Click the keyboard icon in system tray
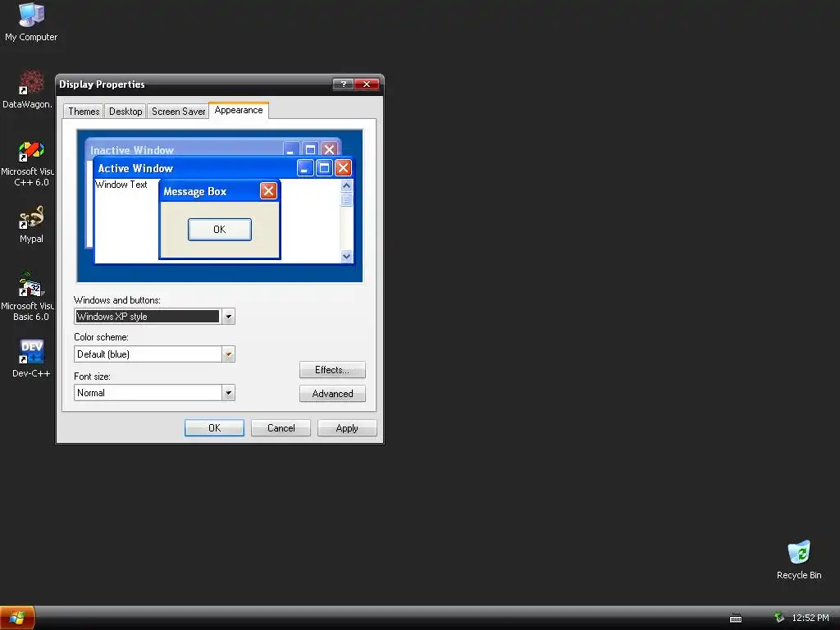The width and height of the screenshot is (840, 630). click(x=736, y=619)
